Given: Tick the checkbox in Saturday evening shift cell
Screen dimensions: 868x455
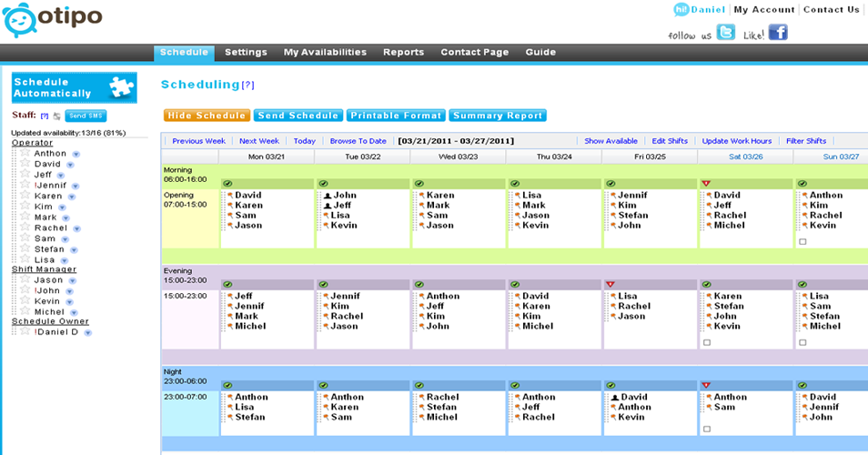Looking at the screenshot, I should [x=706, y=342].
